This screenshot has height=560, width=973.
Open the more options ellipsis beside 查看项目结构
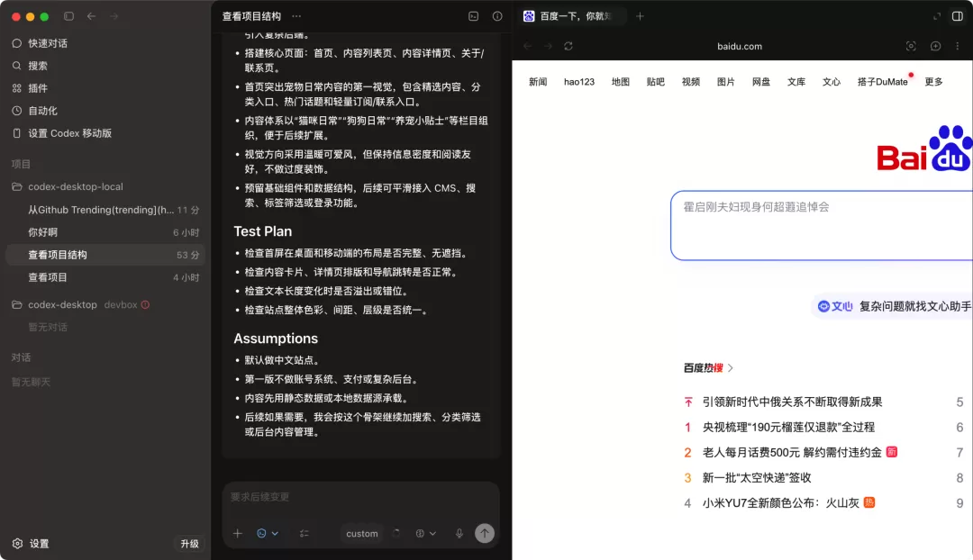[296, 16]
